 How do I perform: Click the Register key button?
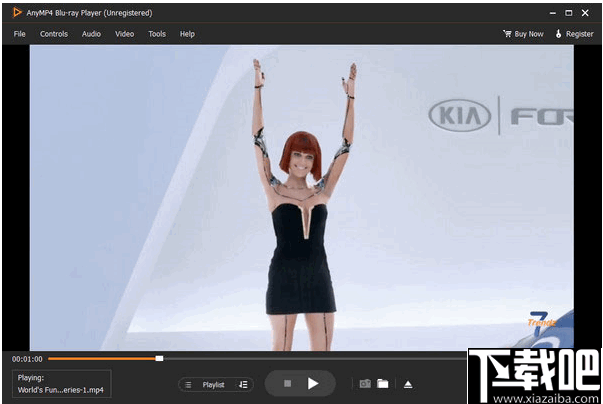pos(573,34)
